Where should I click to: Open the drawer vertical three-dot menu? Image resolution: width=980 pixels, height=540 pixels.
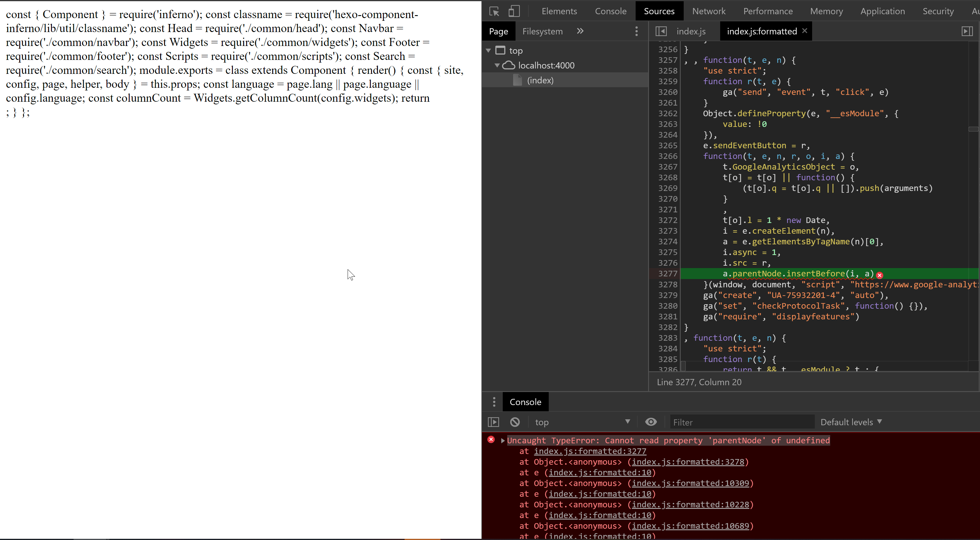pos(494,402)
